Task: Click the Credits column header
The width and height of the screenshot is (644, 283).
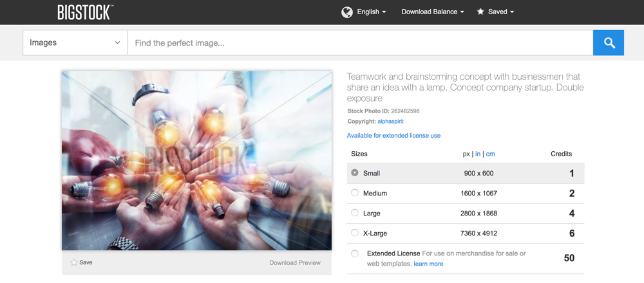Action: pyautogui.click(x=561, y=154)
